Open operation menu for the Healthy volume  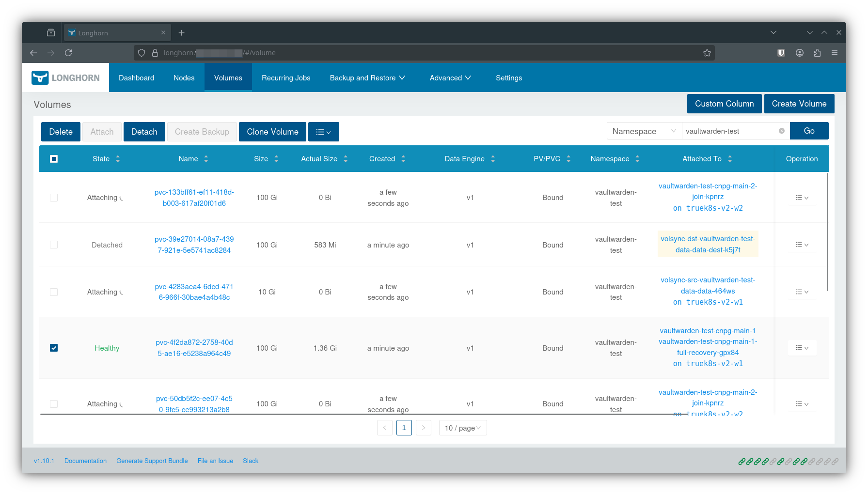(x=802, y=348)
